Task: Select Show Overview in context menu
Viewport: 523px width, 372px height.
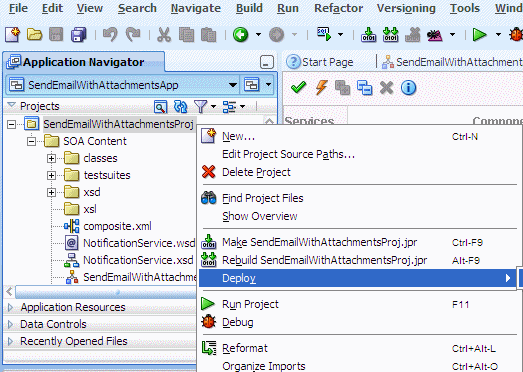Action: (x=358, y=216)
